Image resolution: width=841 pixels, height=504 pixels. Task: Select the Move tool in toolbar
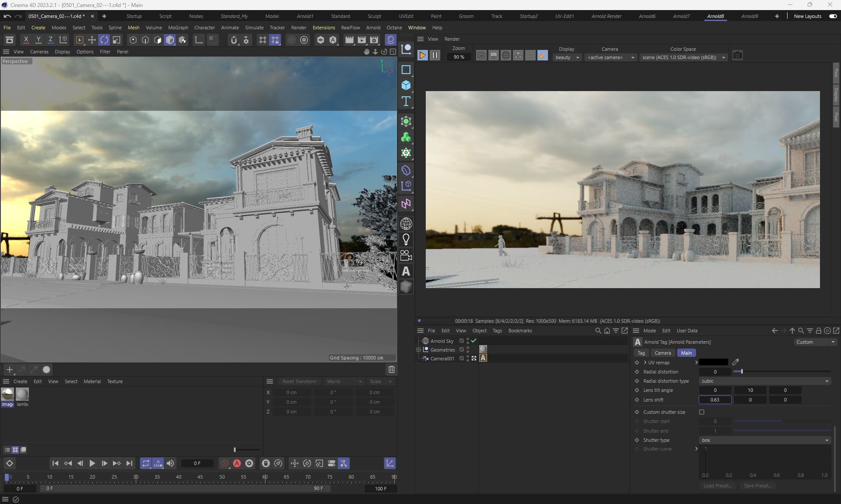tap(92, 40)
